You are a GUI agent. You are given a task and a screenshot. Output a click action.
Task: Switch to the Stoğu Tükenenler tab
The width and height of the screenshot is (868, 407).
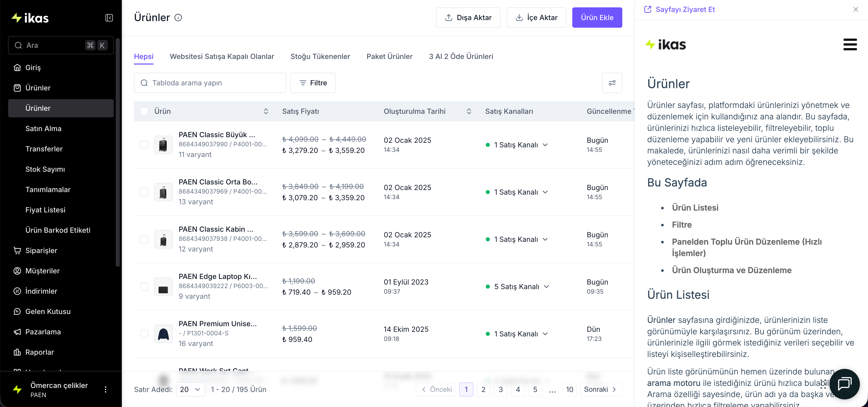click(320, 57)
